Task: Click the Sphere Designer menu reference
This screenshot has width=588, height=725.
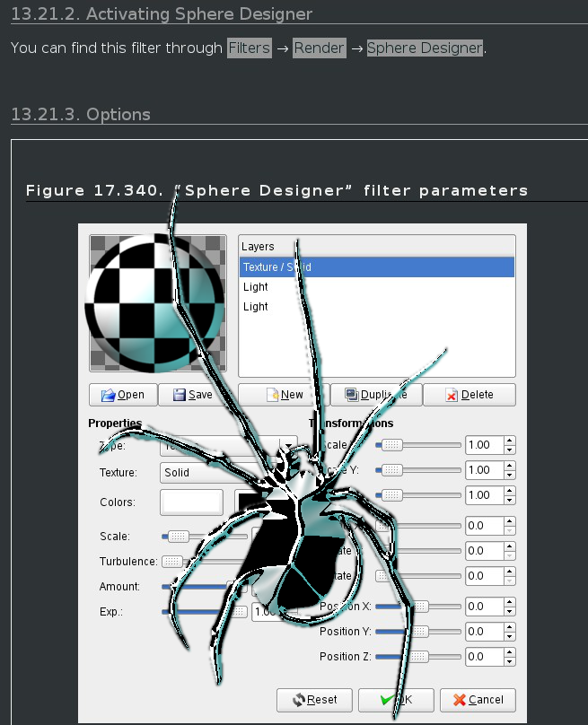Action: tap(425, 48)
